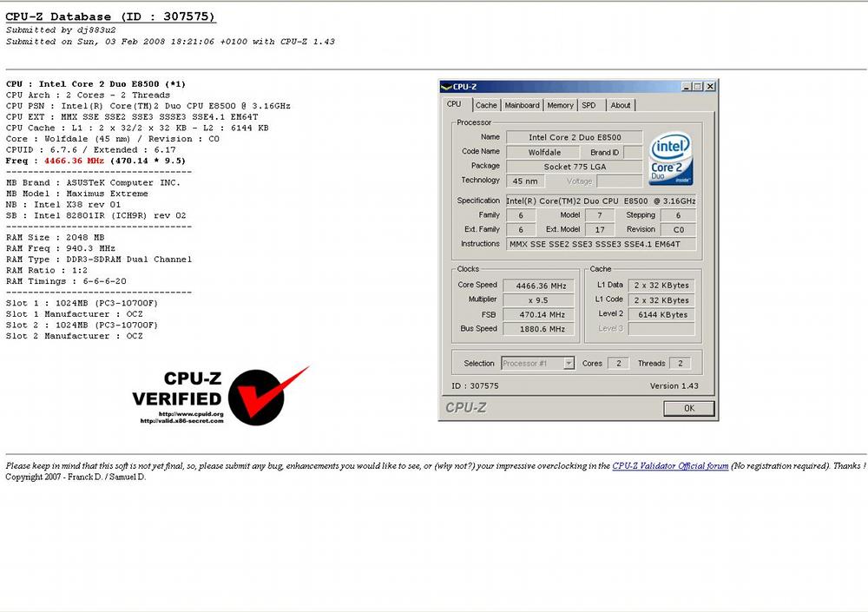The image size is (868, 612).
Task: Click the Intel Core 2 Duo logo
Action: (x=671, y=159)
